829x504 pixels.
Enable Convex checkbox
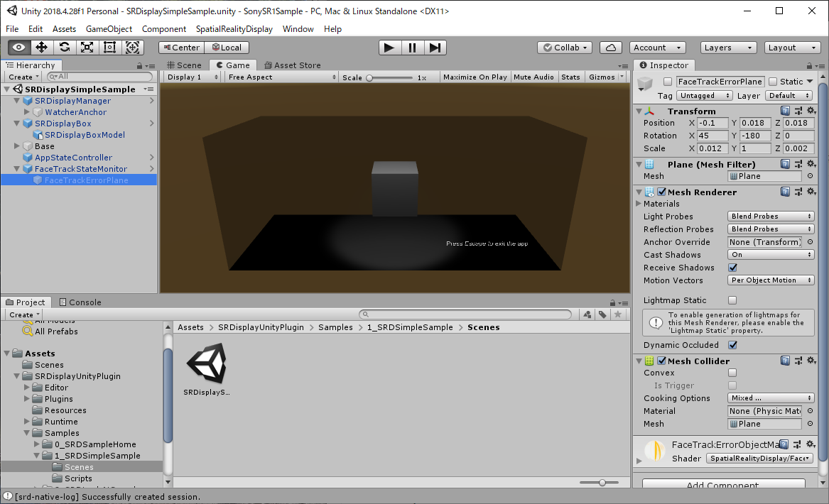[x=733, y=373]
